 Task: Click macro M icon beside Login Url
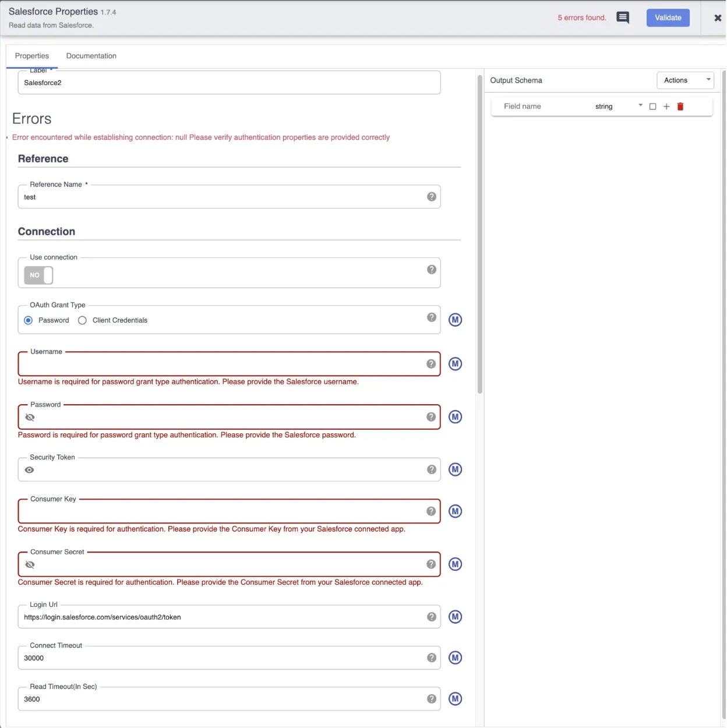point(456,617)
